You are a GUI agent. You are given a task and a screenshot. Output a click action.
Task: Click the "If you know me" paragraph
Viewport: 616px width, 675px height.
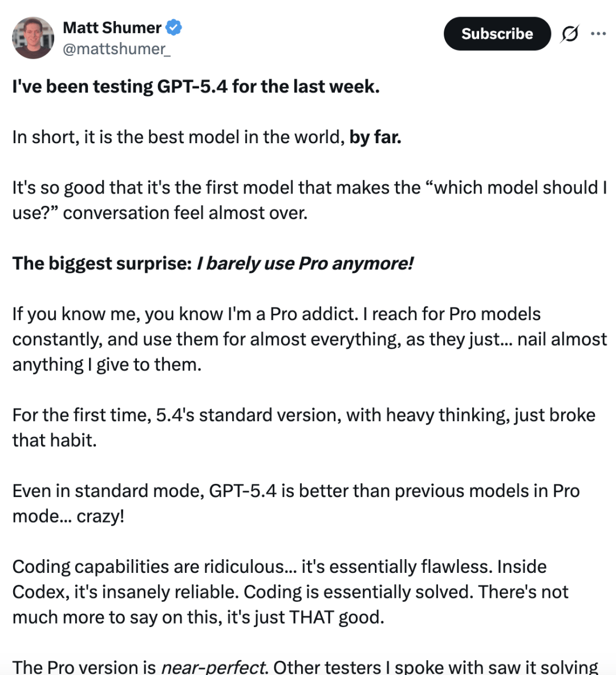[308, 339]
